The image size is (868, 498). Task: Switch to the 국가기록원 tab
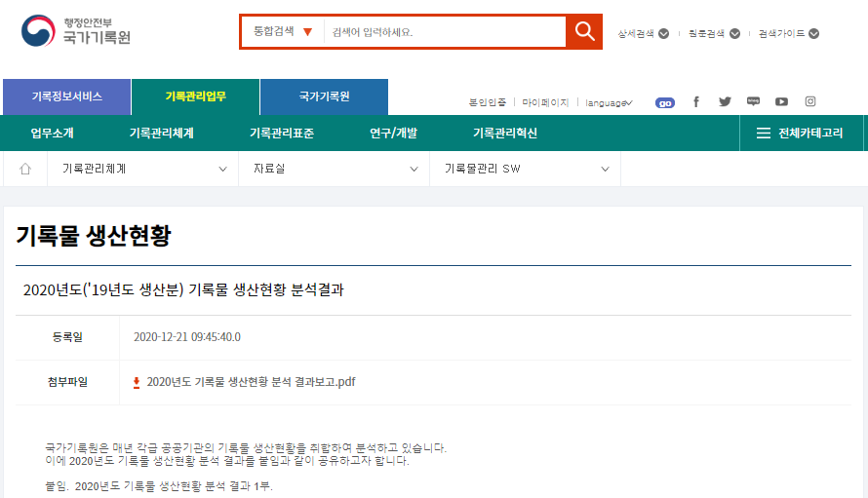tap(324, 96)
